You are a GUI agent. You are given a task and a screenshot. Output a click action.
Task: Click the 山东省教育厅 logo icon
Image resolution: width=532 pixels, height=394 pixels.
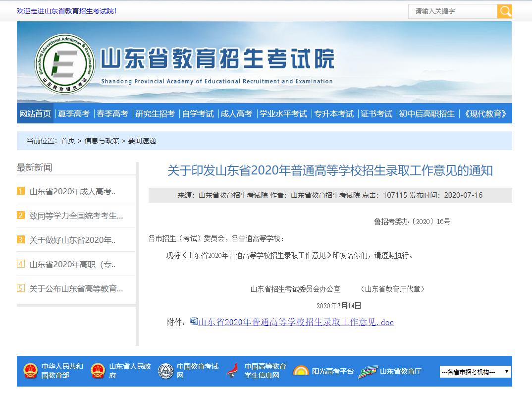(x=369, y=371)
